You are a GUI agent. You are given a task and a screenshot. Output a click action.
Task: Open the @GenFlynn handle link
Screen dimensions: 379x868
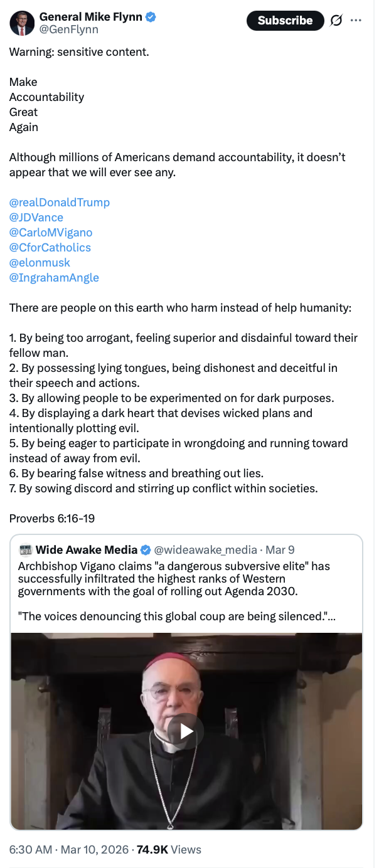tap(69, 29)
